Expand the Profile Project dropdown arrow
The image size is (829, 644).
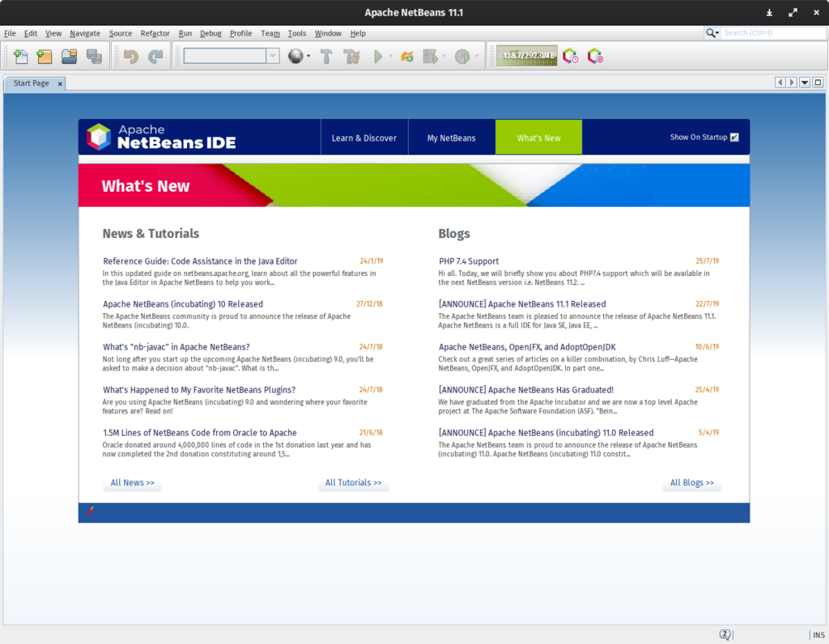[476, 56]
